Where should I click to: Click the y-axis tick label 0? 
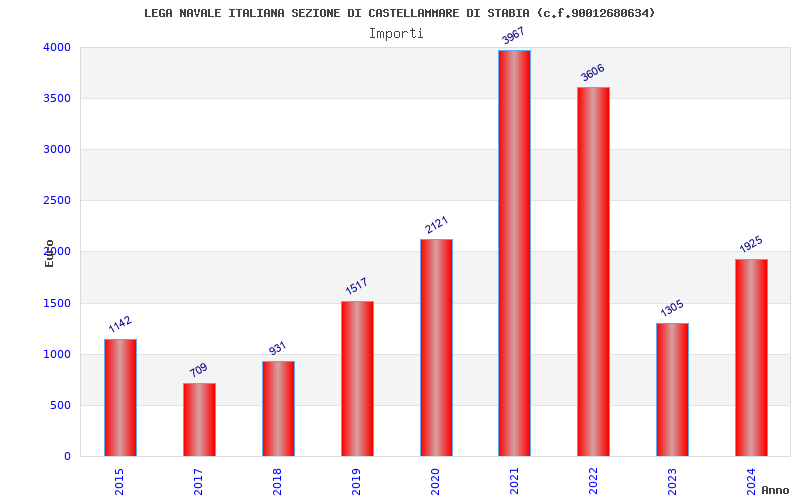pos(67,457)
